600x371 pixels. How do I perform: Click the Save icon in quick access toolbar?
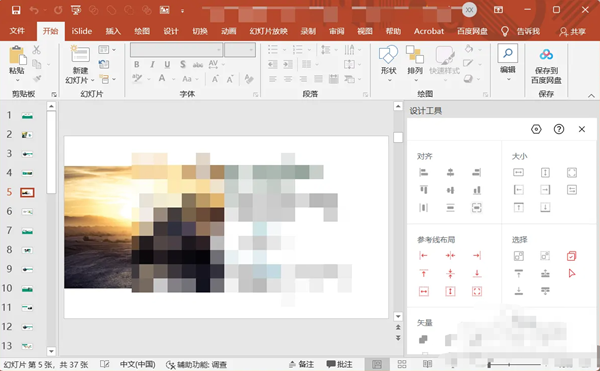[x=16, y=10]
